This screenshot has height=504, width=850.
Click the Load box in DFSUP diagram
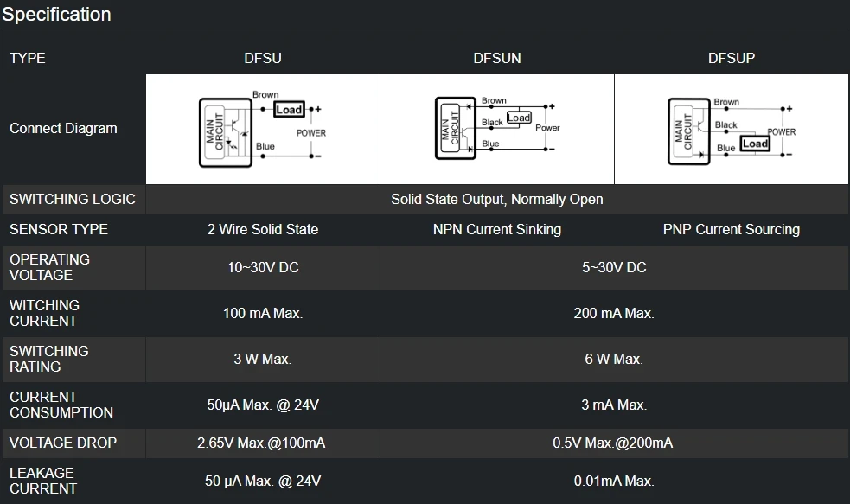755,144
